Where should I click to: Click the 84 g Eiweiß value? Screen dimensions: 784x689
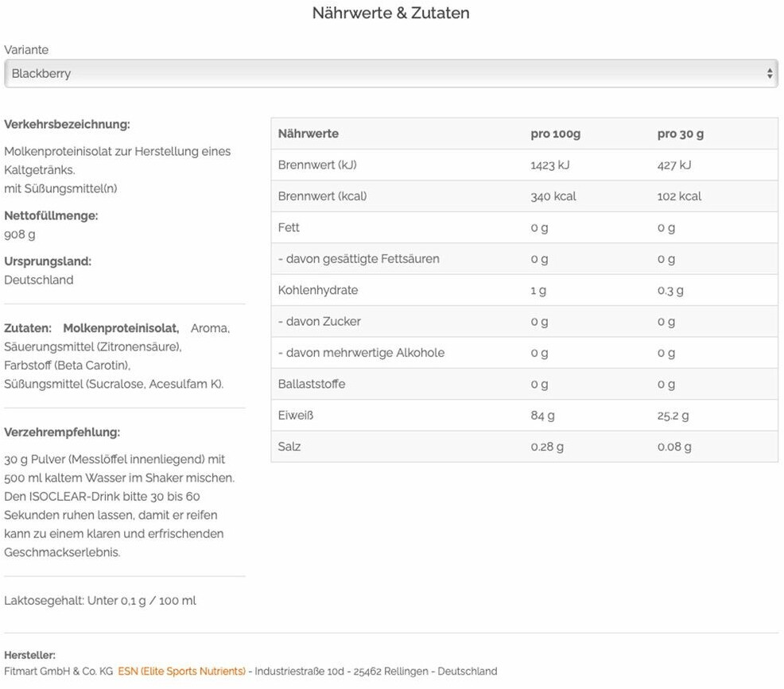[x=543, y=416]
